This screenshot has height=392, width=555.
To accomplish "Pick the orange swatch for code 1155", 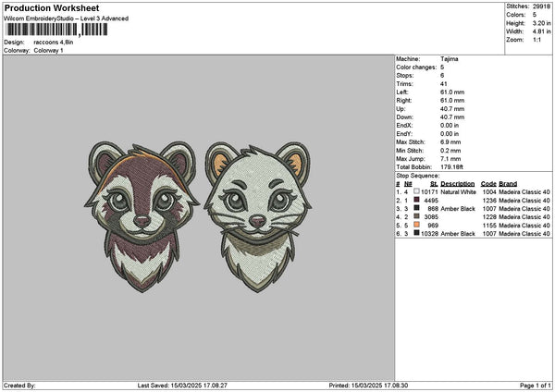I will (417, 226).
